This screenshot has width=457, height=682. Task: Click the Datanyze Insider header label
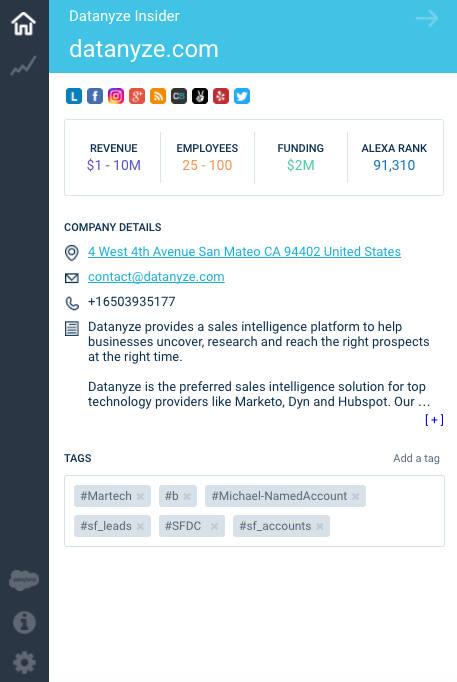point(124,16)
